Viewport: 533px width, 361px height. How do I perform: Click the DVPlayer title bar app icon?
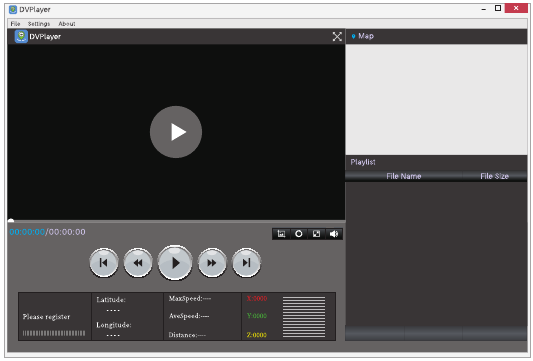(13, 10)
